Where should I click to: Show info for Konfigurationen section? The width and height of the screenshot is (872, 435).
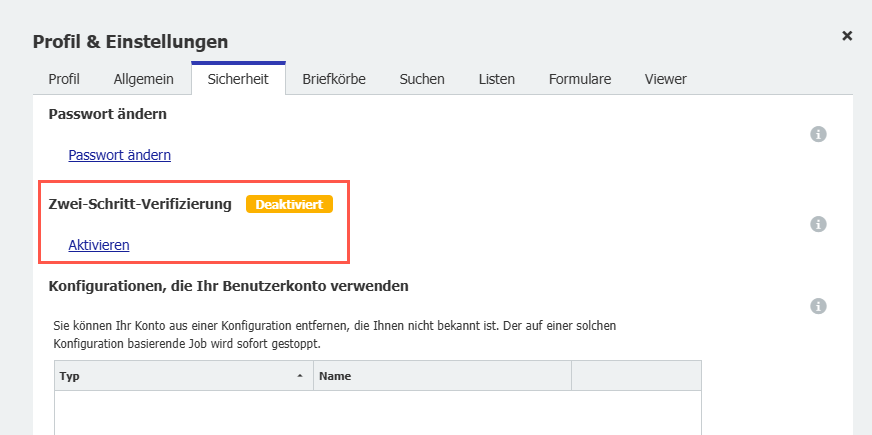click(818, 306)
